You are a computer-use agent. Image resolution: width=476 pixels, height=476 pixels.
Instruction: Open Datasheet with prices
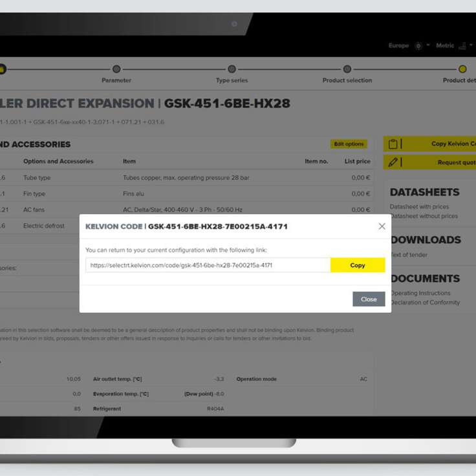pyautogui.click(x=419, y=206)
